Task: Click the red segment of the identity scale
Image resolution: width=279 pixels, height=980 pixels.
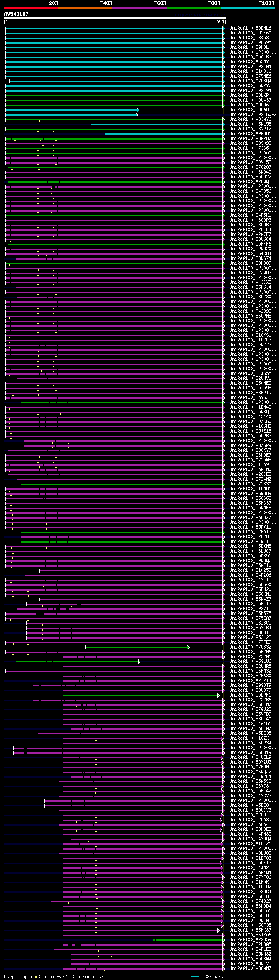Action: (31, 8)
